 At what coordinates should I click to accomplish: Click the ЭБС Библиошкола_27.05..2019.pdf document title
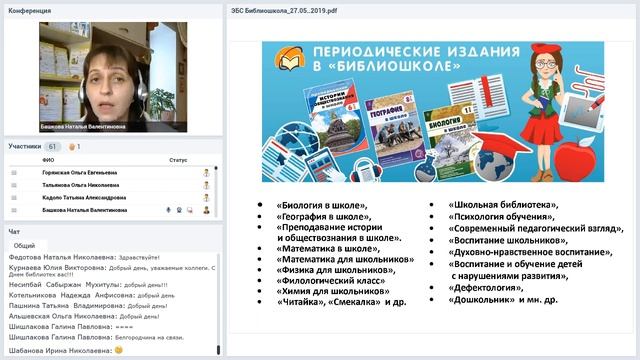[284, 11]
